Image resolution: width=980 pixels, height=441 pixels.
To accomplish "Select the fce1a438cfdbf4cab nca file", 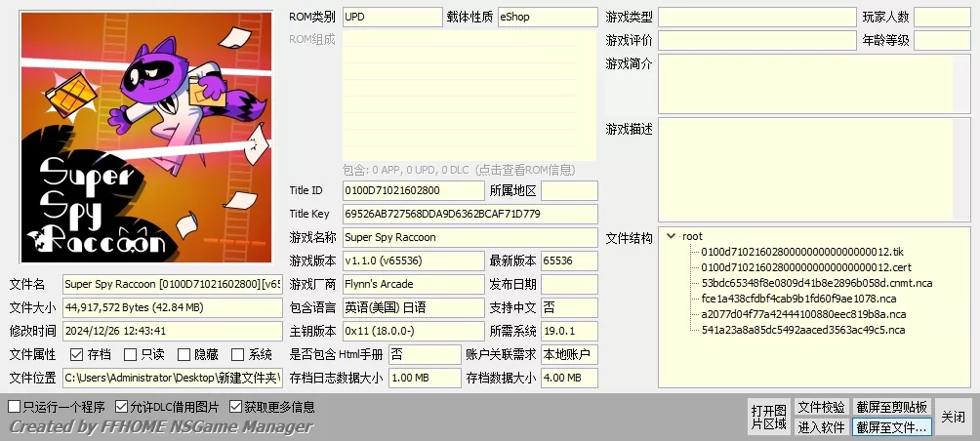I will (x=796, y=299).
